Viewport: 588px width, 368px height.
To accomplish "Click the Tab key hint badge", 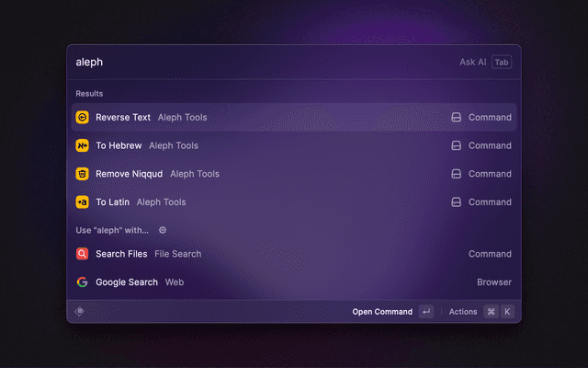I will (x=501, y=63).
